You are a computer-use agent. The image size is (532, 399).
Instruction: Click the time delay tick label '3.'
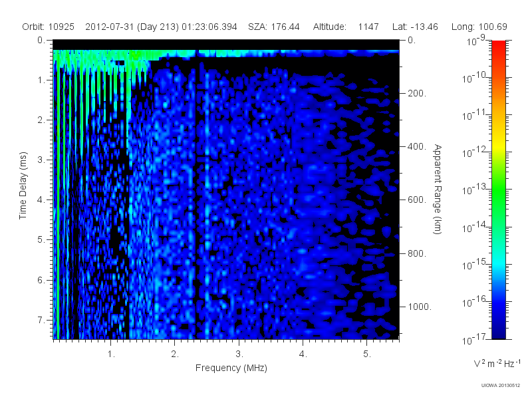(41, 160)
